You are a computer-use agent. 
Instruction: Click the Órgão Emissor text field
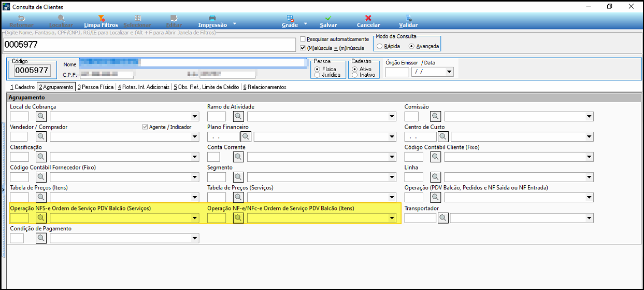point(397,72)
